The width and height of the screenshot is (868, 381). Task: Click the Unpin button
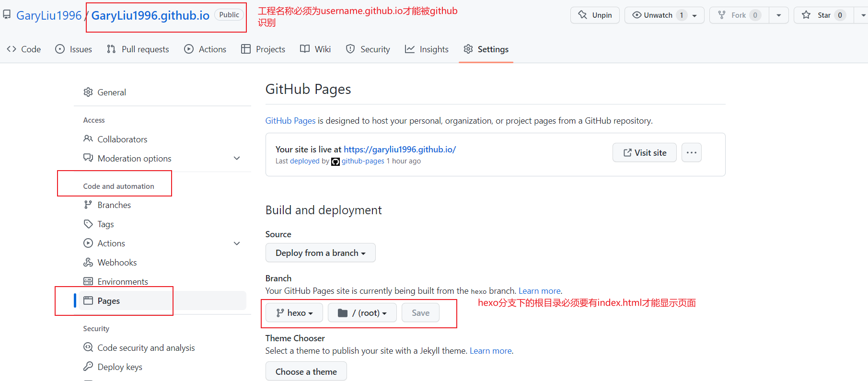[595, 15]
